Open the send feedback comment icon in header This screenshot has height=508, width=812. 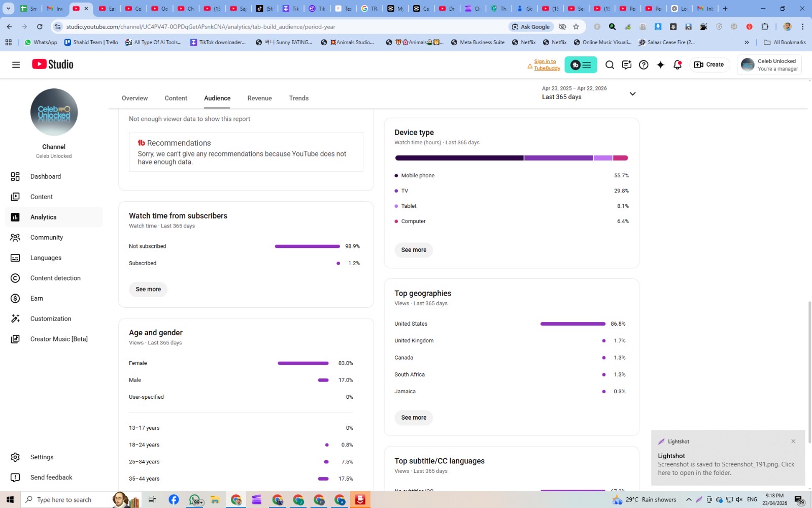pos(627,65)
